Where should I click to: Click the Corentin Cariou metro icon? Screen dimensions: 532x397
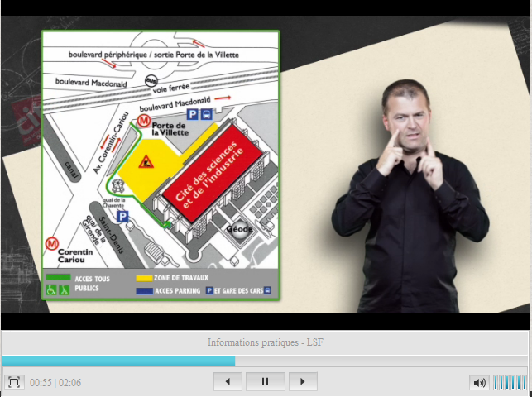[52, 243]
